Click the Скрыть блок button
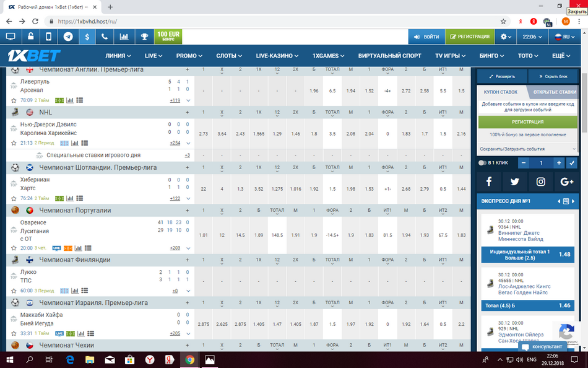The width and height of the screenshot is (588, 368). 553,76
